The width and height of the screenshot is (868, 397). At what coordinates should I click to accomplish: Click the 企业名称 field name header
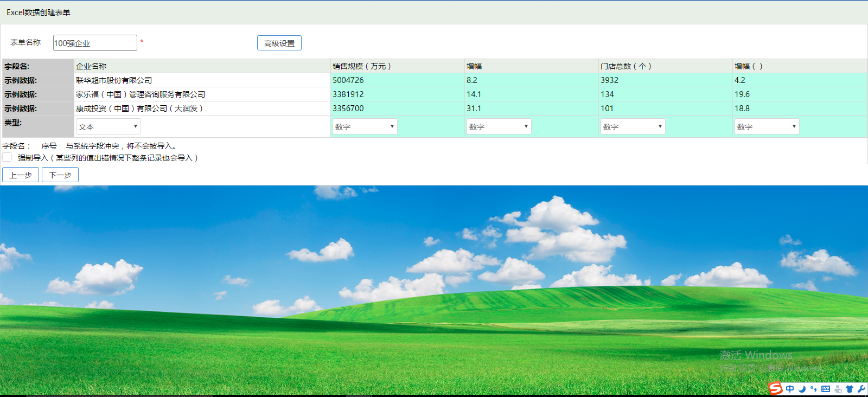click(x=91, y=66)
